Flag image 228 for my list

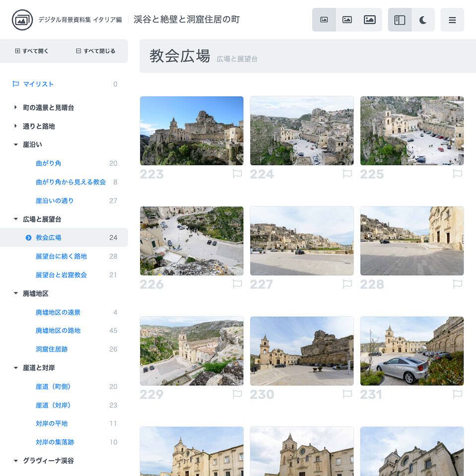[458, 284]
